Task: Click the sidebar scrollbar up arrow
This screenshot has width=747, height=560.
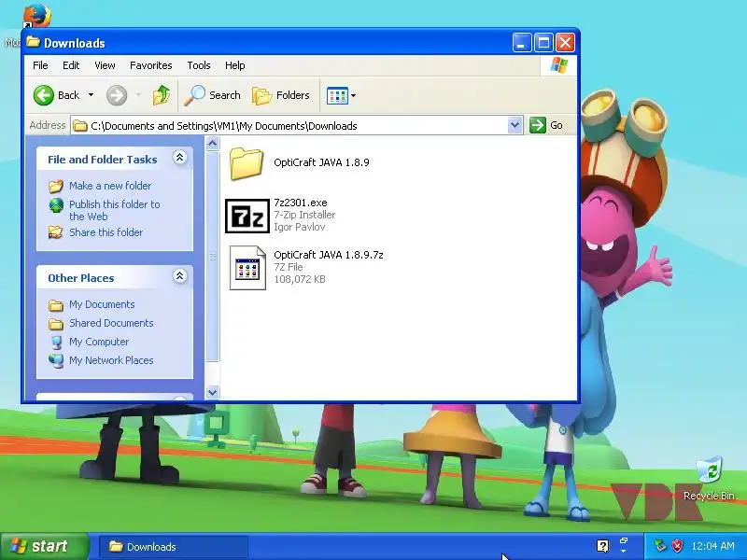Action: coord(213,144)
